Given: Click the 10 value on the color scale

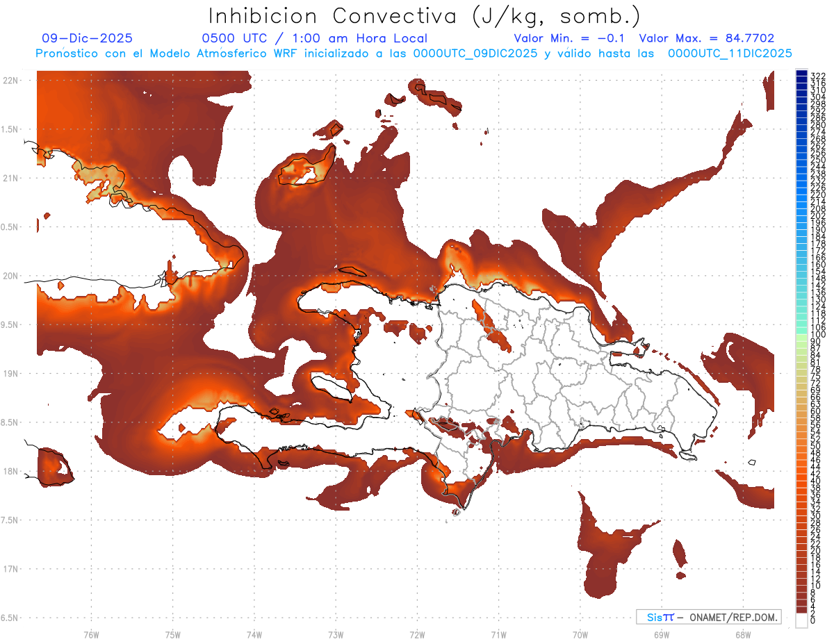Looking at the screenshot, I should coord(815,586).
